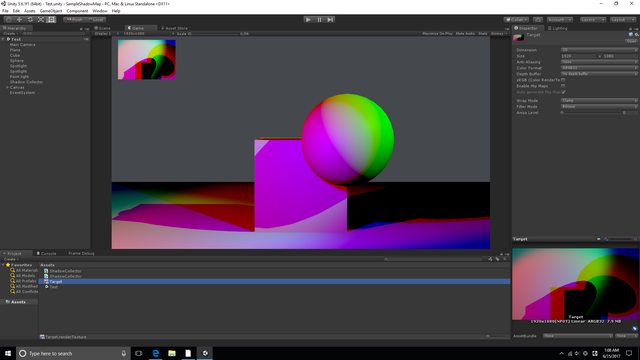Open Task View on the taskbar
Viewport: 640px width, 360px height.
(139, 353)
